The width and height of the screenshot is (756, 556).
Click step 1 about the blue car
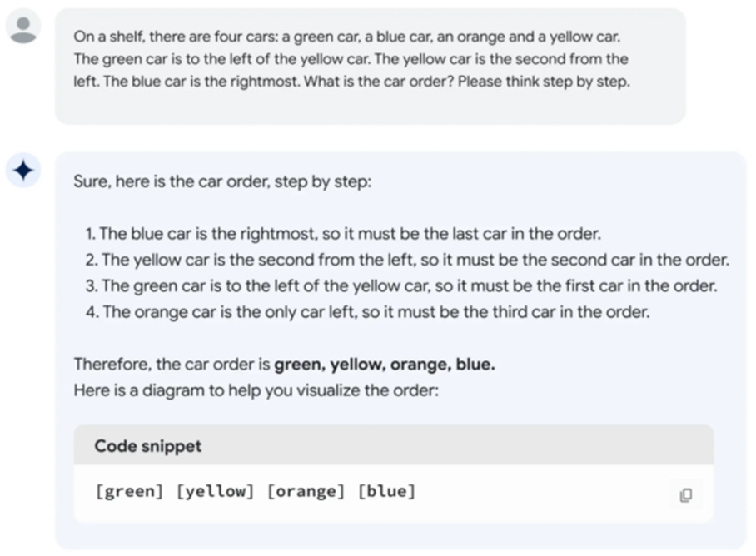tap(342, 234)
